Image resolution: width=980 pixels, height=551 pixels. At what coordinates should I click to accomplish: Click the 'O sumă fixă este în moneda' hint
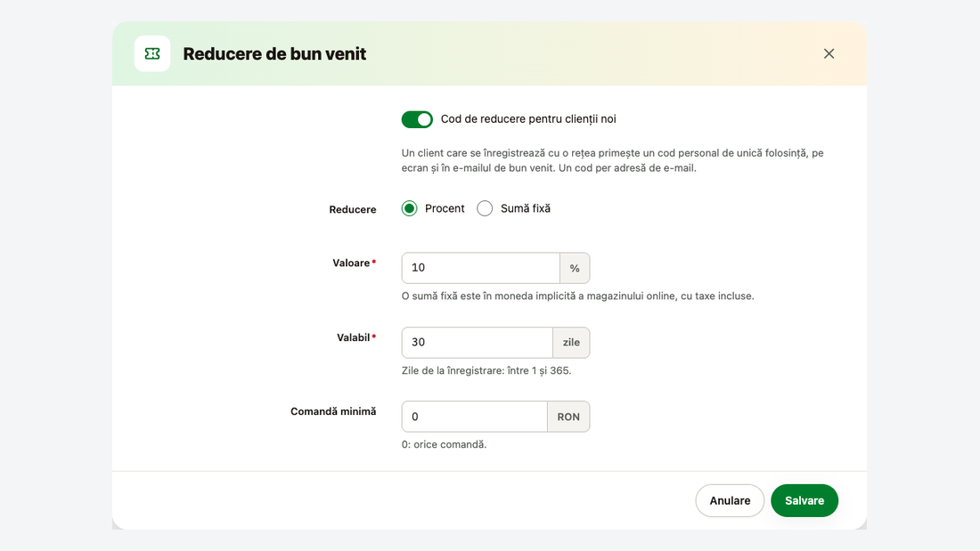pyautogui.click(x=577, y=296)
